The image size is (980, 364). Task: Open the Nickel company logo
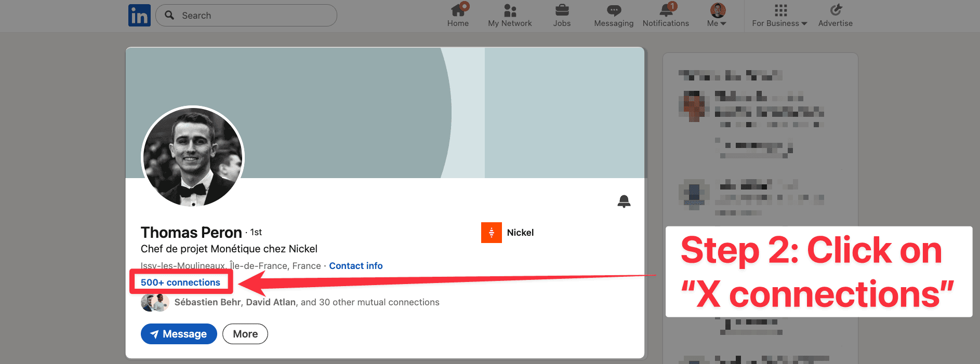pyautogui.click(x=491, y=233)
